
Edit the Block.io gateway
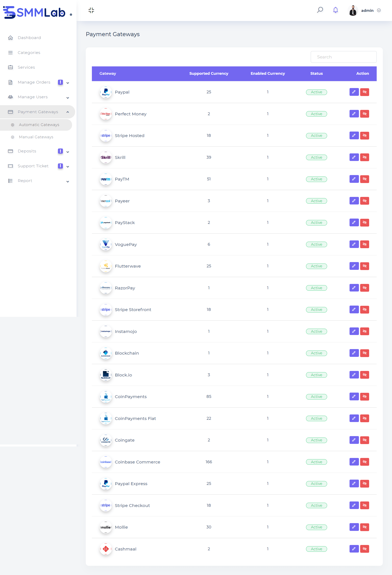[354, 375]
